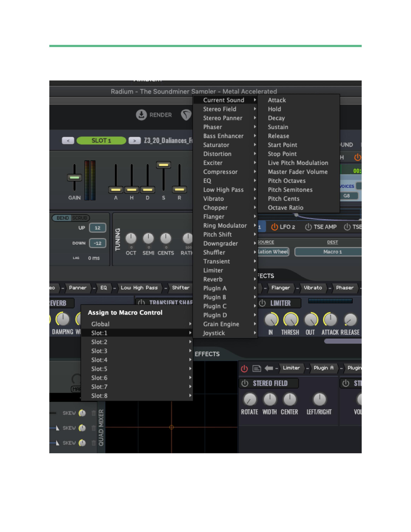The height and width of the screenshot is (532, 411).
Task: Click the first SKEW knob icon
Action: (x=82, y=413)
